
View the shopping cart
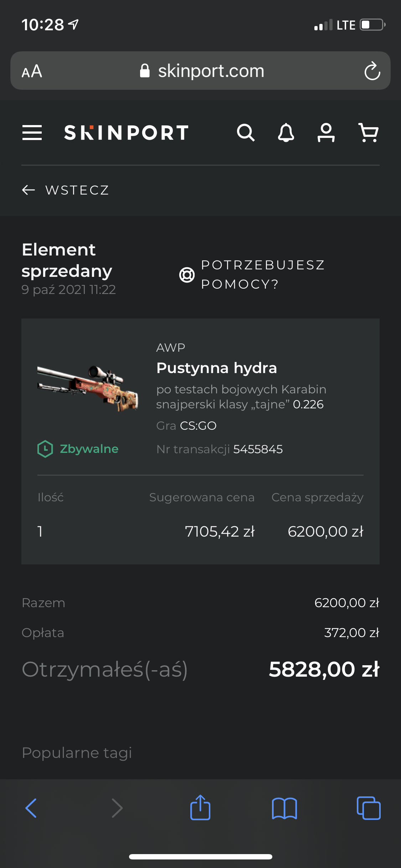[x=368, y=133]
